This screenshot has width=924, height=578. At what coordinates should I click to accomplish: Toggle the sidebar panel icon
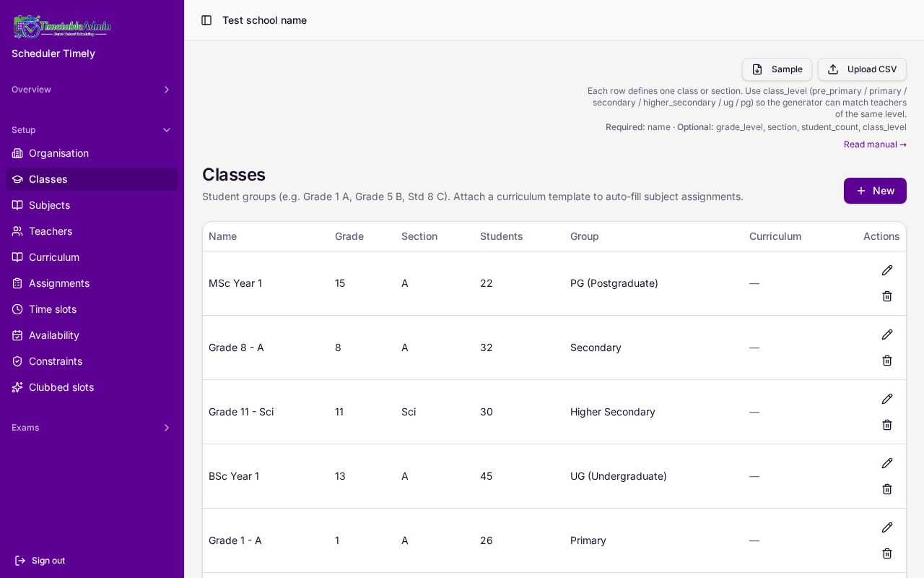206,20
